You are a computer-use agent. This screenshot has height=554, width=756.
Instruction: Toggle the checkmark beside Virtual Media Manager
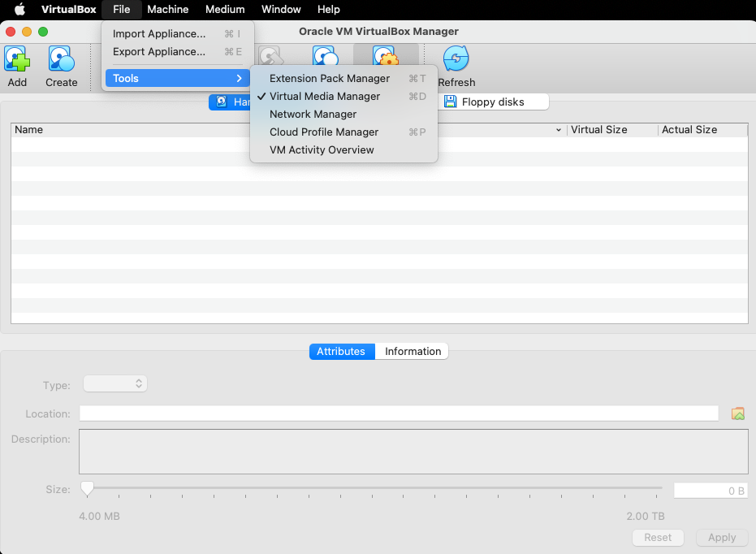click(x=261, y=96)
